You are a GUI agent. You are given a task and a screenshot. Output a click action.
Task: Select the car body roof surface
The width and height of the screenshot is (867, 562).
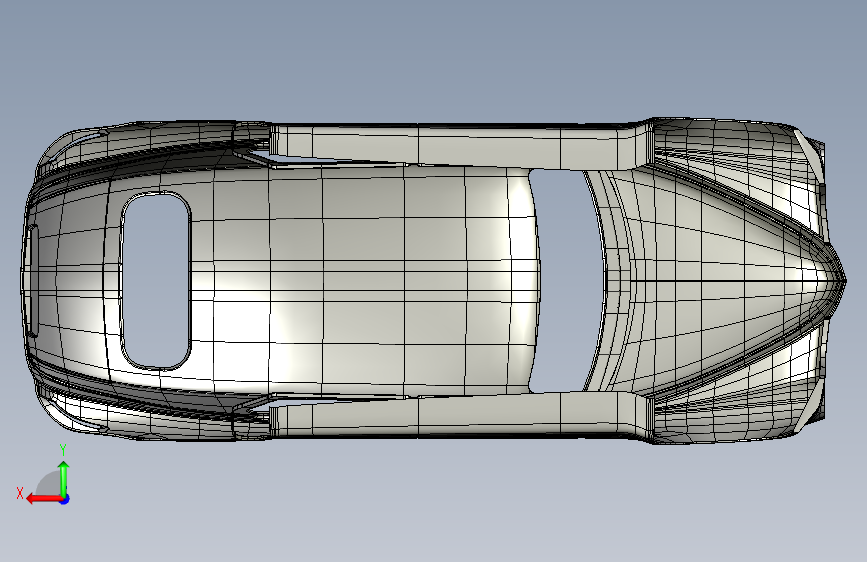point(365,279)
